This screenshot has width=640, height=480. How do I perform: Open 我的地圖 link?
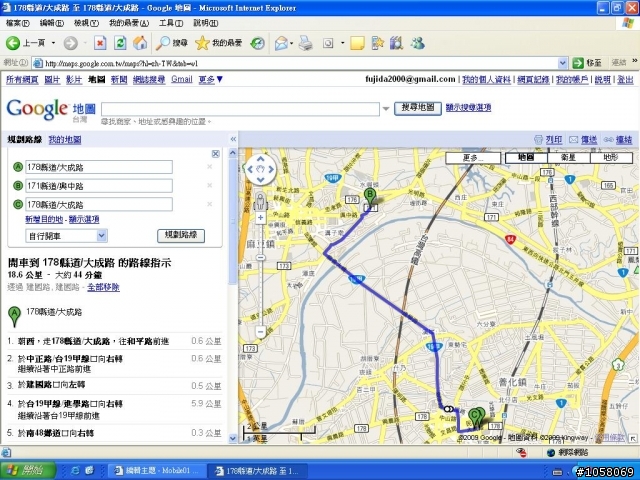pos(65,140)
